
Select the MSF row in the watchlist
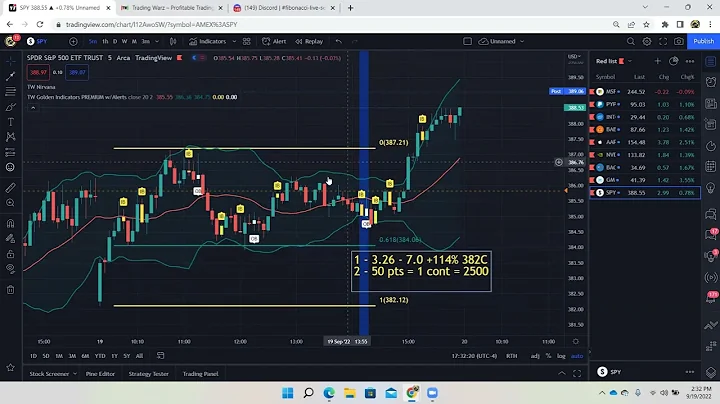click(645, 92)
